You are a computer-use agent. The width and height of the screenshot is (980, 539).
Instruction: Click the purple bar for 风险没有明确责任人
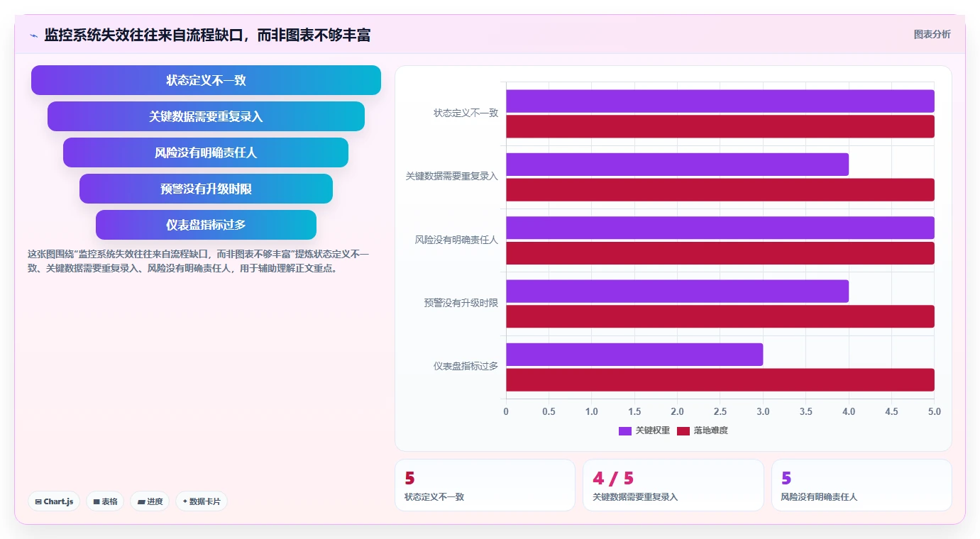[x=720, y=228]
